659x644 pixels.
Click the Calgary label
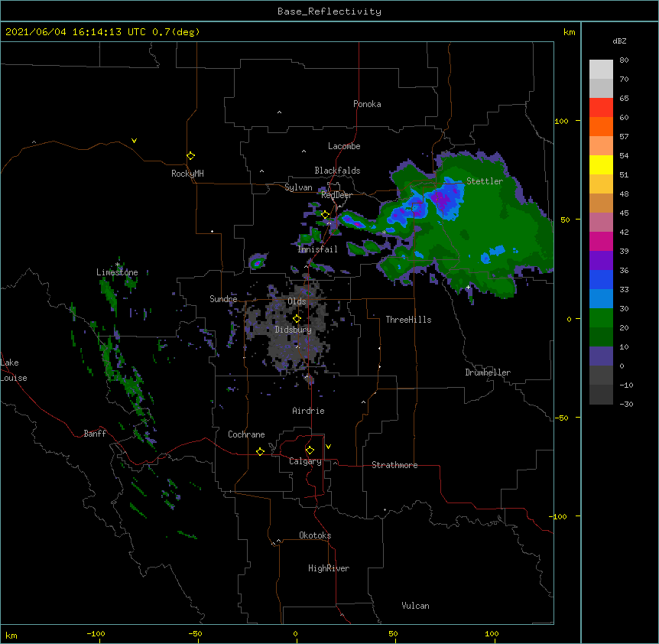pos(305,461)
